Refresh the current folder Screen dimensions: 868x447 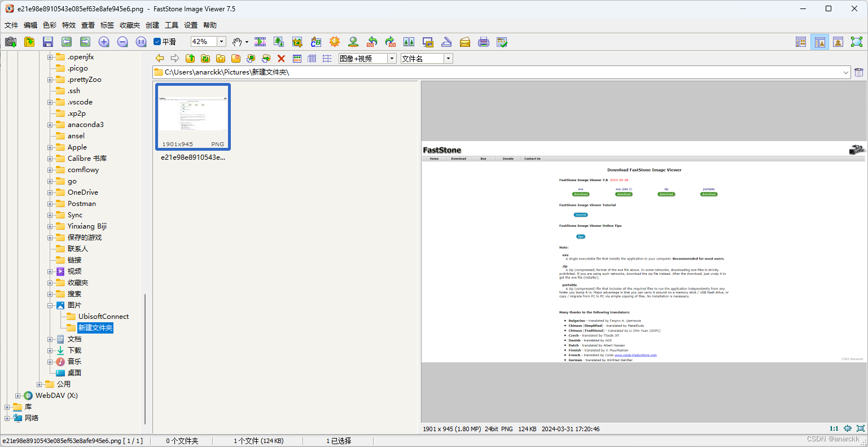[x=205, y=59]
